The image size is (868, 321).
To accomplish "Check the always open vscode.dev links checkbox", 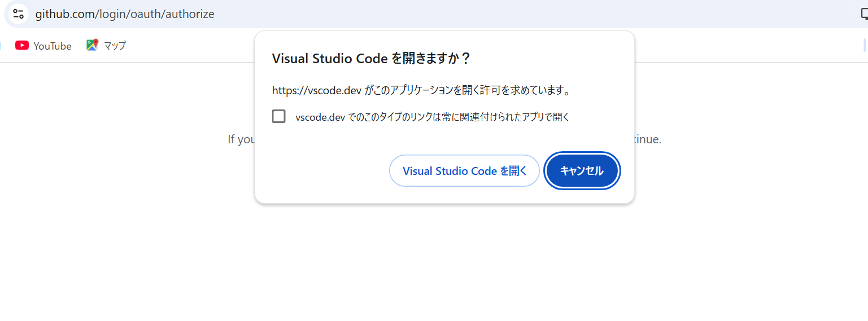I will point(278,116).
